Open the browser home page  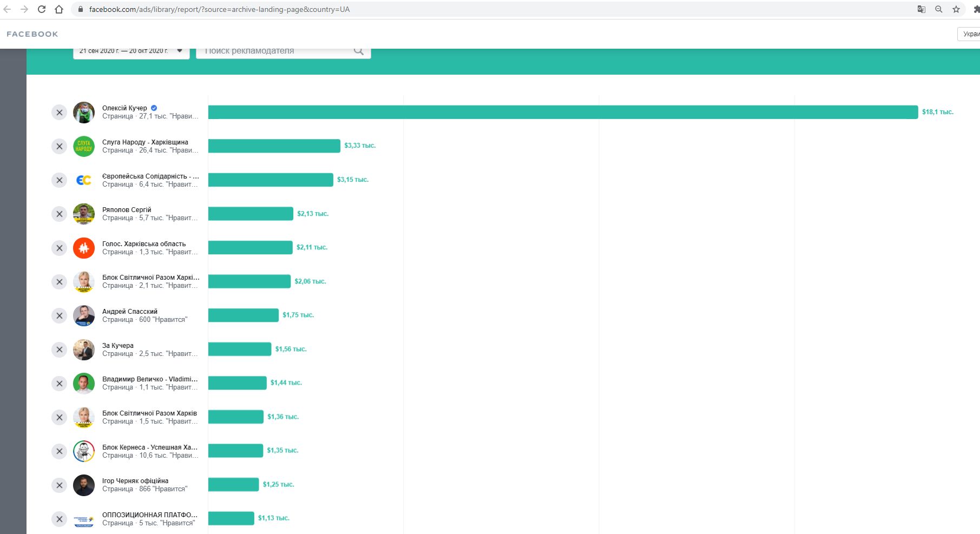pos(59,9)
